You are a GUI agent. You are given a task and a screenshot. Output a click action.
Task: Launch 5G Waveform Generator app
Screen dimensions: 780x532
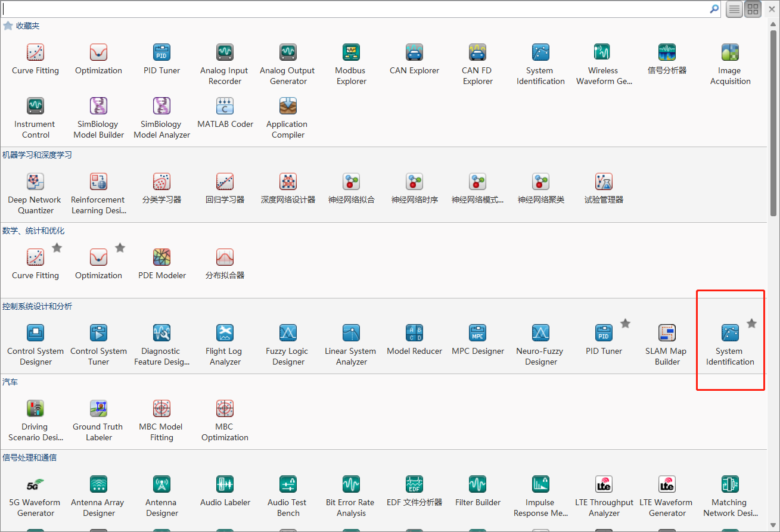36,497
